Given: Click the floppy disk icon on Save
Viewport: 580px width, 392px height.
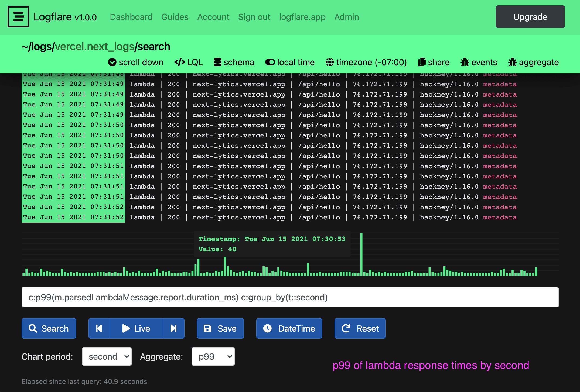Looking at the screenshot, I should (x=207, y=328).
